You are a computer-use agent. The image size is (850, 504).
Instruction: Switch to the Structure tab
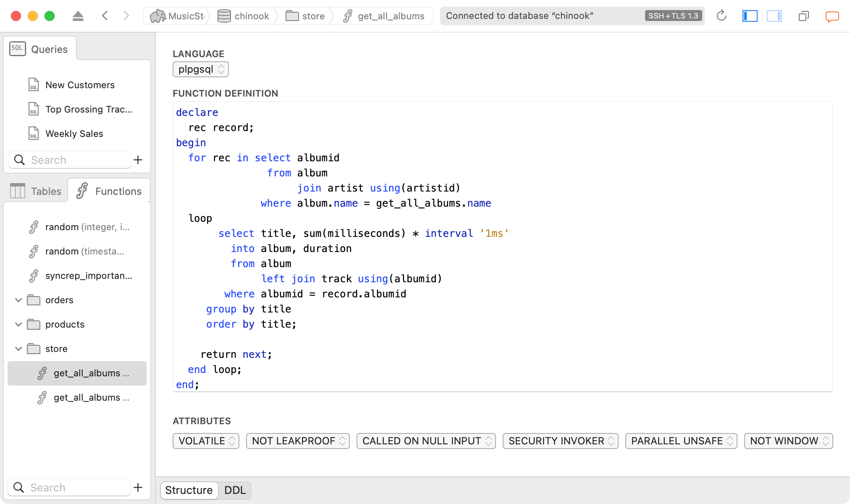pos(189,490)
